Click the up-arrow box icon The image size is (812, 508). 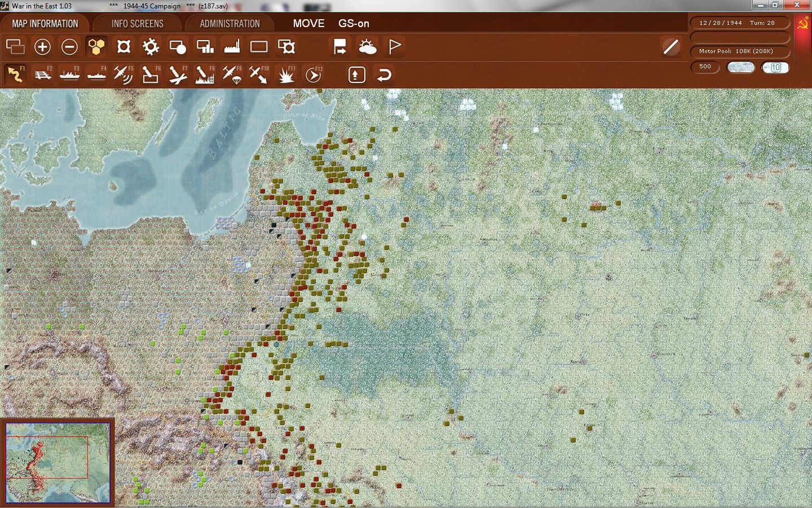(x=357, y=75)
